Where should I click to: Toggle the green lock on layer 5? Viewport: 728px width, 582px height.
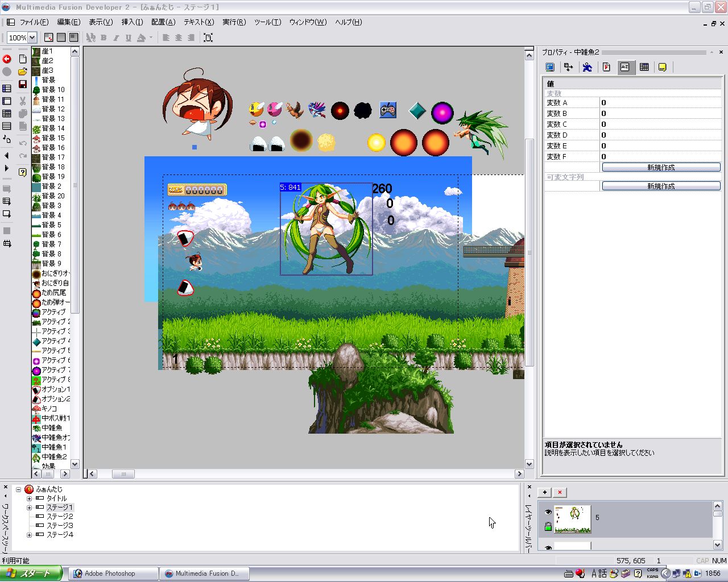pos(548,527)
